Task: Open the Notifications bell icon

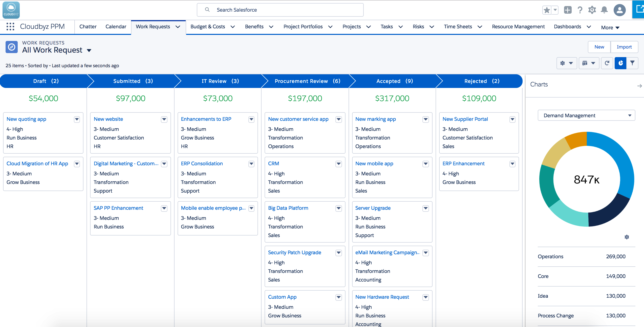Action: point(604,10)
